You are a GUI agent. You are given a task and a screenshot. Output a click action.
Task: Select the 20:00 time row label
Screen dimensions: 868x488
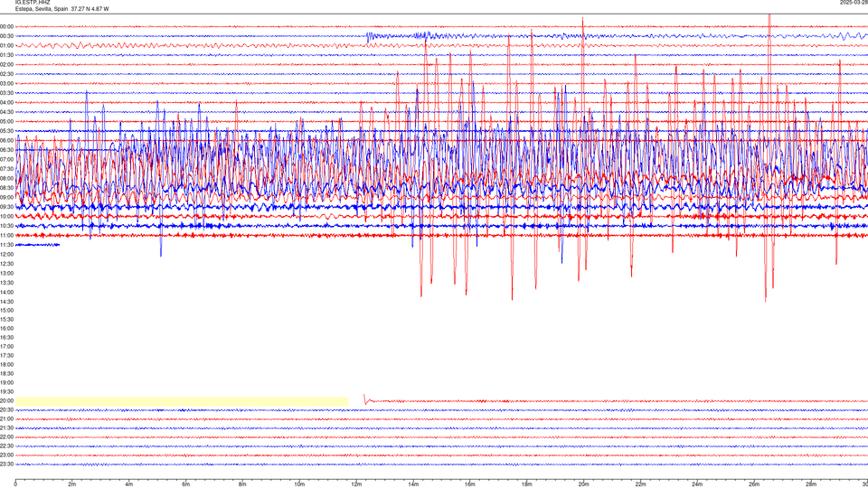coord(6,400)
